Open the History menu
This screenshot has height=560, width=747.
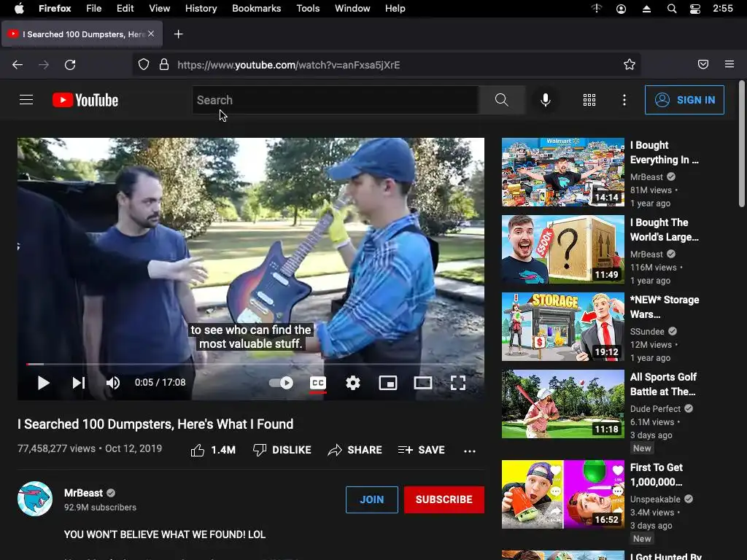pyautogui.click(x=201, y=9)
